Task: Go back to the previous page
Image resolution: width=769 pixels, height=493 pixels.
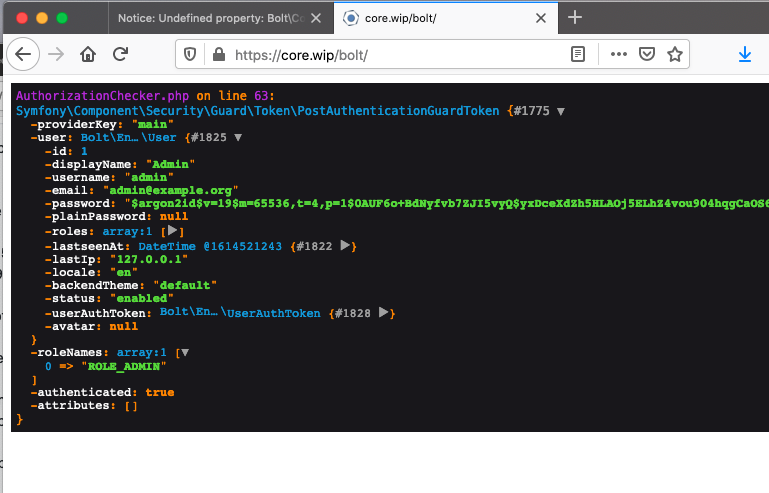Action: click(23, 54)
